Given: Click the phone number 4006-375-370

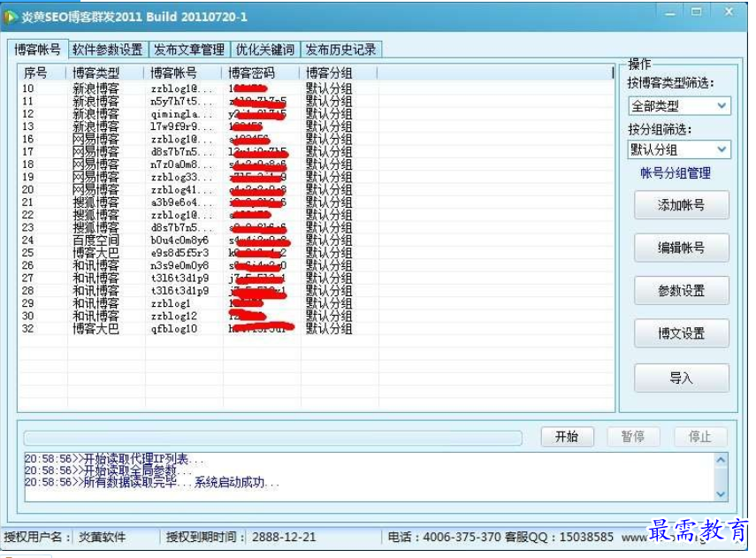Looking at the screenshot, I should click(x=462, y=537).
